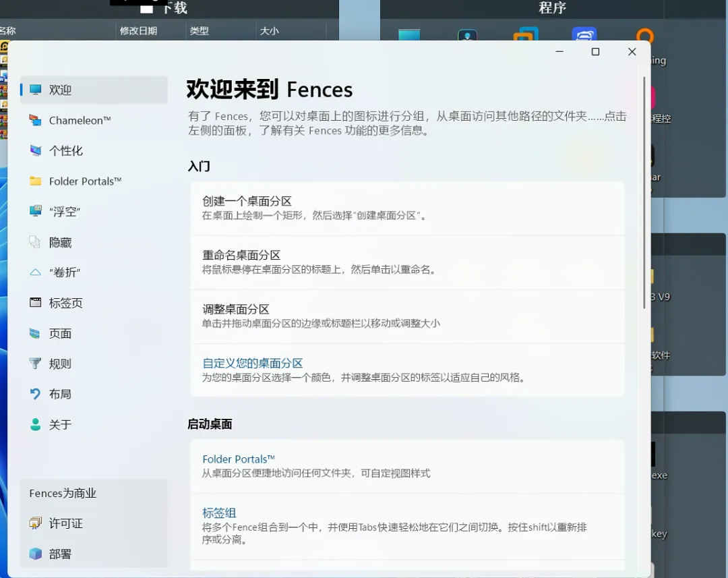Click the 关于 person icon
This screenshot has height=578, width=728.
pos(35,424)
